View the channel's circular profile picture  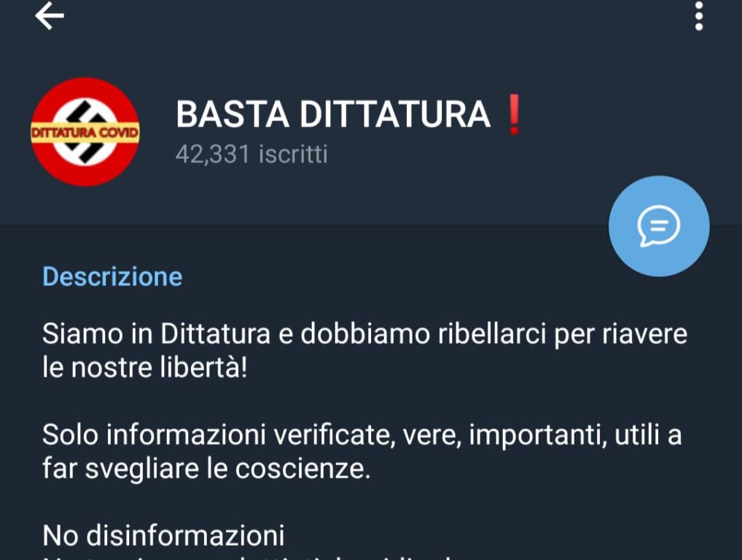[x=85, y=132]
